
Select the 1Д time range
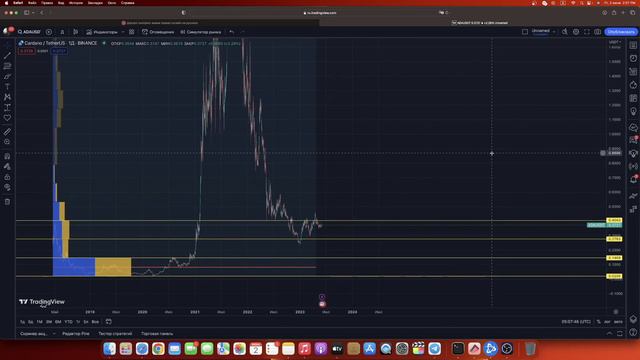(22, 322)
